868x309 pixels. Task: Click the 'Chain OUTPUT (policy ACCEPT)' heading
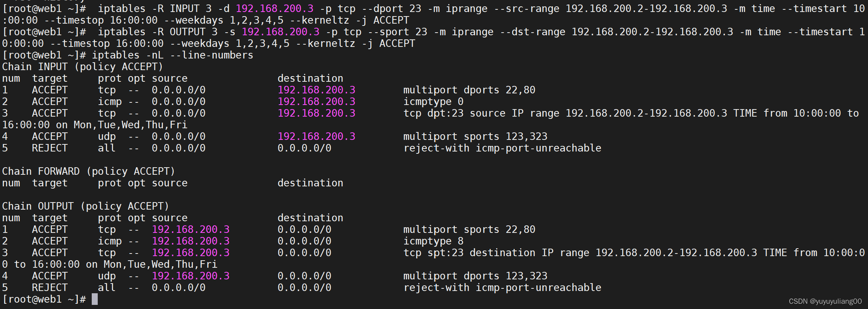click(86, 206)
